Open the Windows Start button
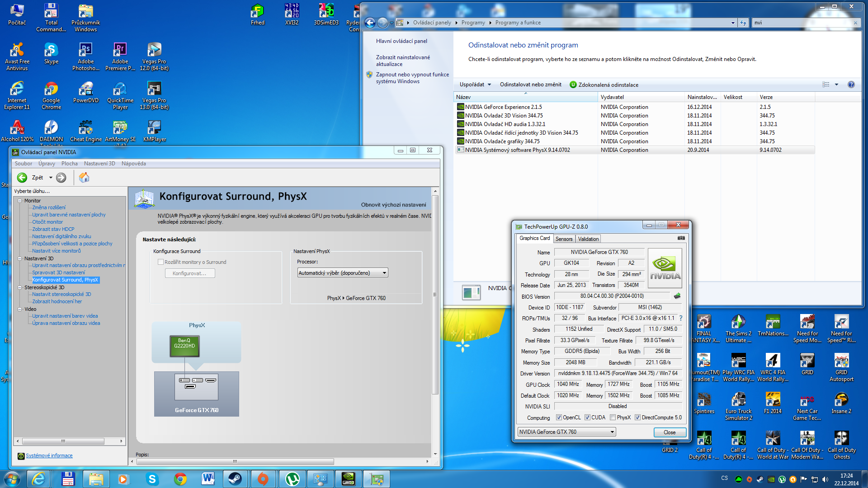This screenshot has height=488, width=868. [x=12, y=479]
